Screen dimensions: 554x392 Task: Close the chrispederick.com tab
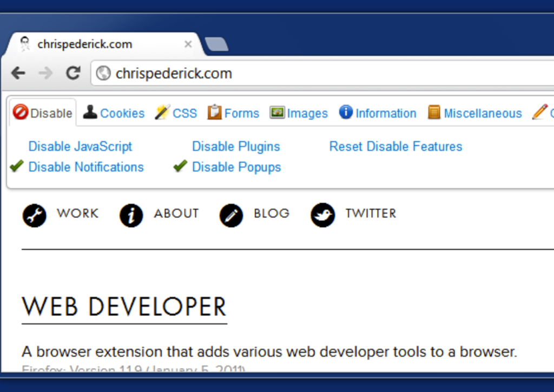(188, 44)
